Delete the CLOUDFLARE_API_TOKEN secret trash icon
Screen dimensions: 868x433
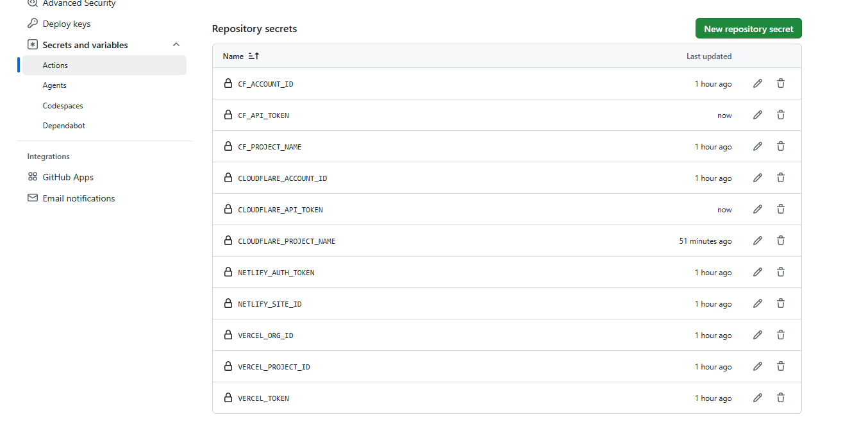(781, 209)
